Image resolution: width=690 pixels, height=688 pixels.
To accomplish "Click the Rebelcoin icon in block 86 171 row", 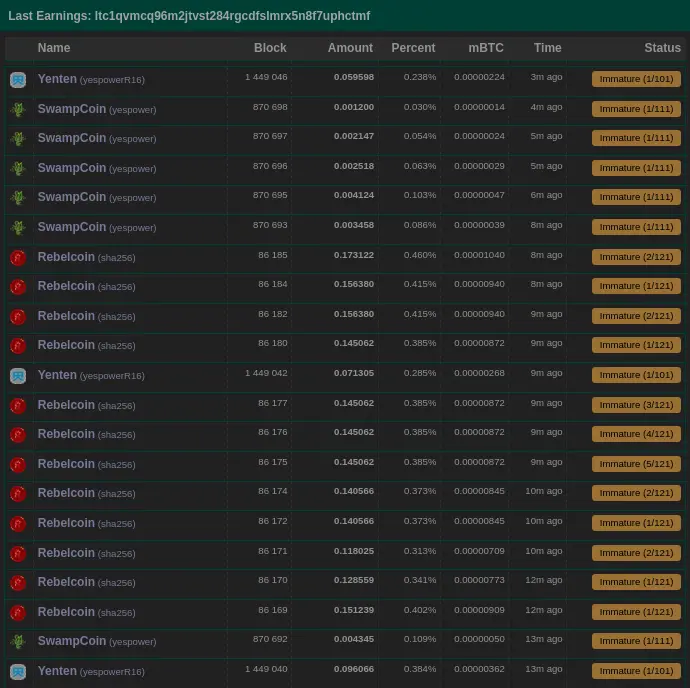I will click(x=18, y=554).
